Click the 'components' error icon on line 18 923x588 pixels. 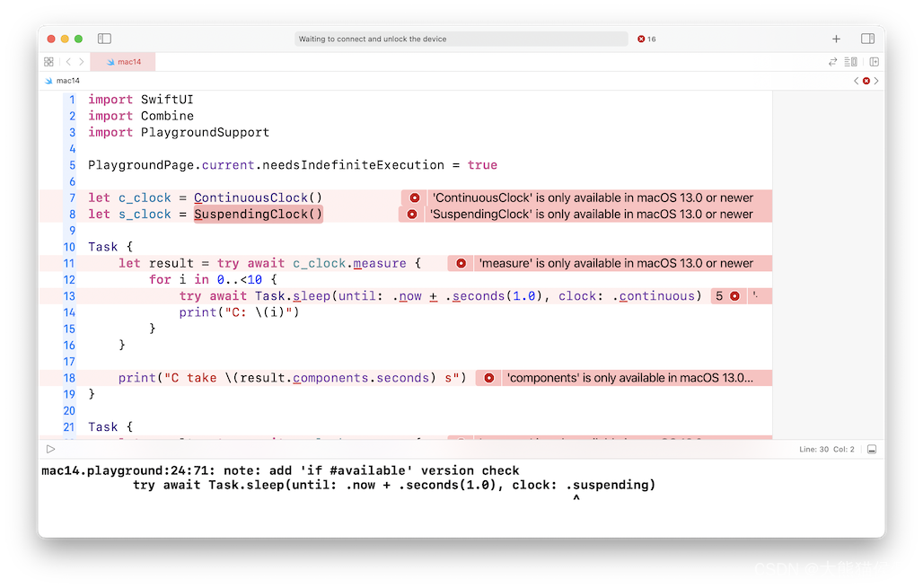pyautogui.click(x=489, y=378)
